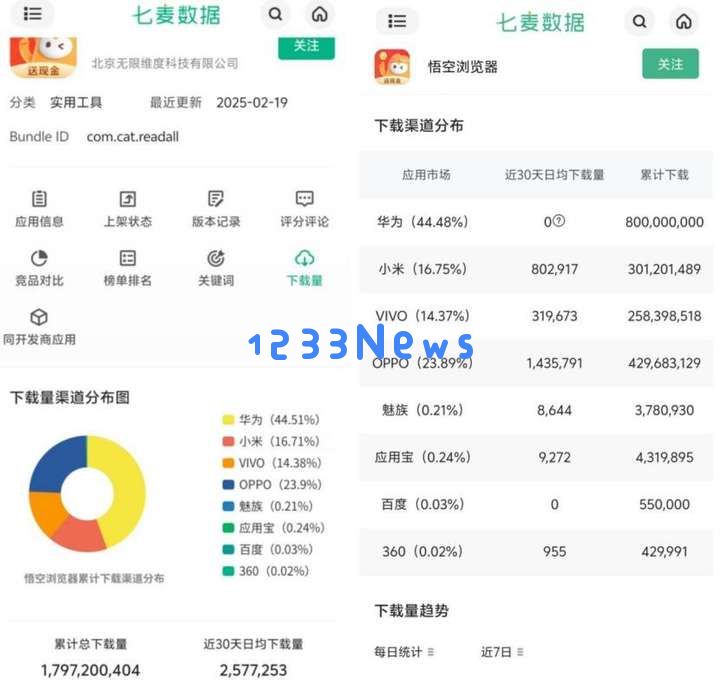Click the 下载渠道分布 section heading
The height and width of the screenshot is (685, 720).
coord(419,125)
